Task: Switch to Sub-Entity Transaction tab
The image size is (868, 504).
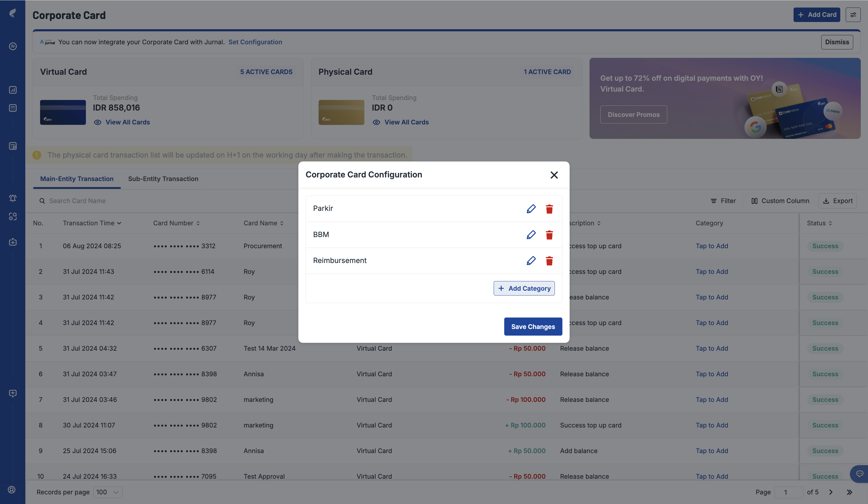Action: tap(163, 179)
